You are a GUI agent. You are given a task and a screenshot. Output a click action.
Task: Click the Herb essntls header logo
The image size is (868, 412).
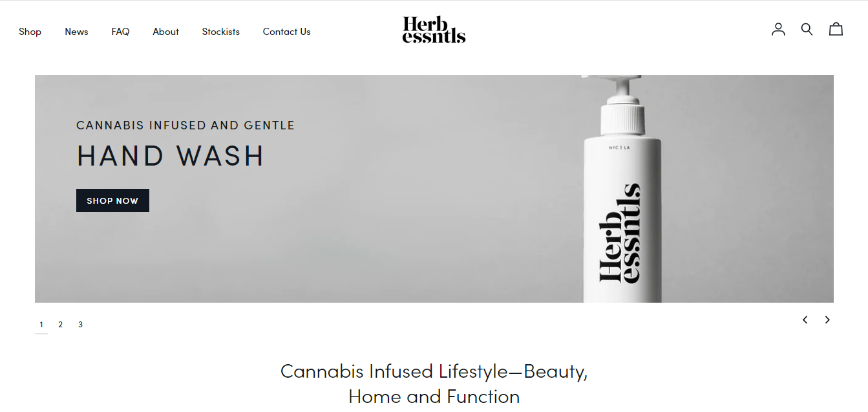434,30
